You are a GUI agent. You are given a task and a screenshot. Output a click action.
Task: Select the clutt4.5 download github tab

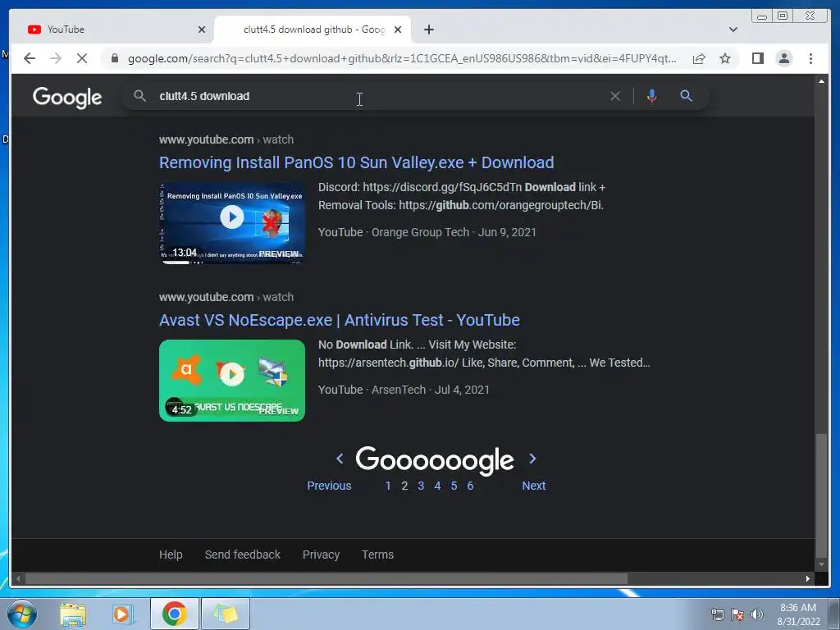click(313, 30)
